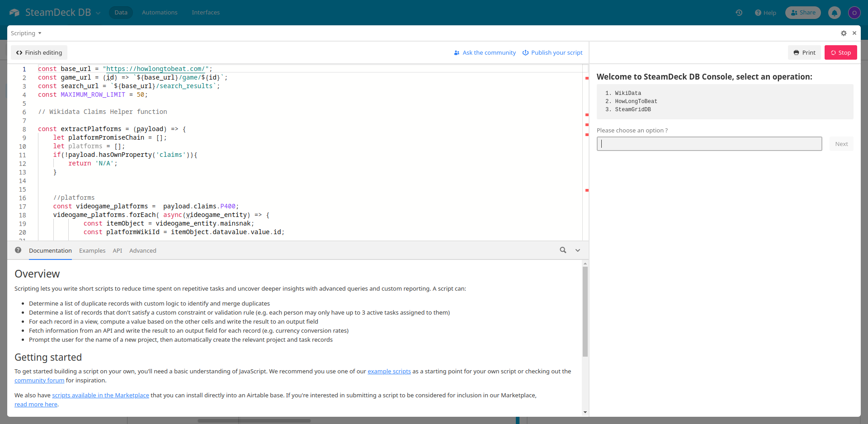Open scripts available in the Marketplace link
This screenshot has height=424, width=868.
[100, 395]
